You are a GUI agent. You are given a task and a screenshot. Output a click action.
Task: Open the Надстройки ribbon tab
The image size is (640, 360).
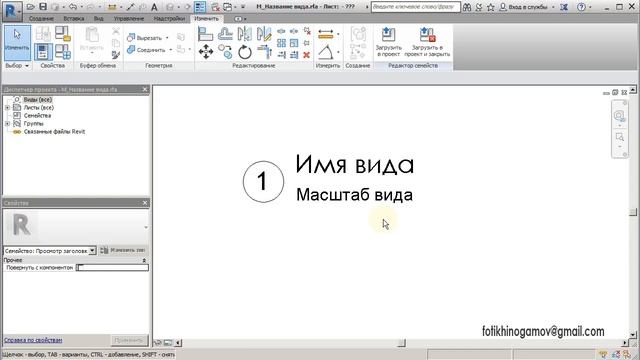pyautogui.click(x=169, y=18)
